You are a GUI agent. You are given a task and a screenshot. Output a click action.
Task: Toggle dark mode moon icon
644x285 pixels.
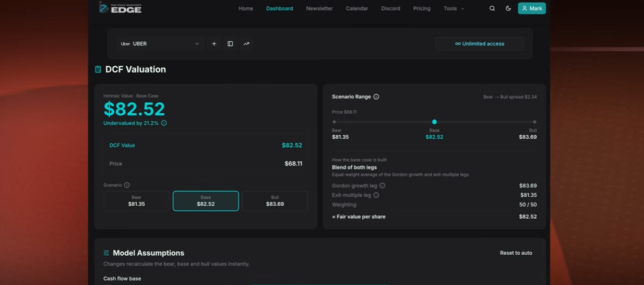point(508,8)
